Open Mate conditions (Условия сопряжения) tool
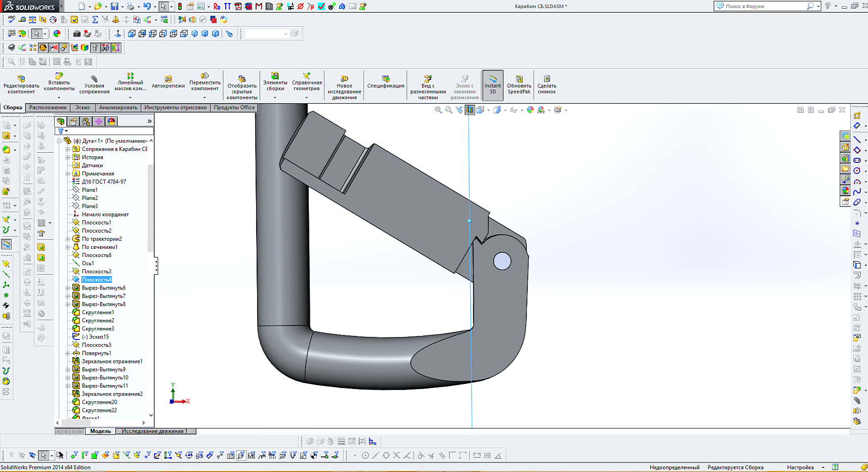Viewport: 868px width, 472px height. coord(94,84)
